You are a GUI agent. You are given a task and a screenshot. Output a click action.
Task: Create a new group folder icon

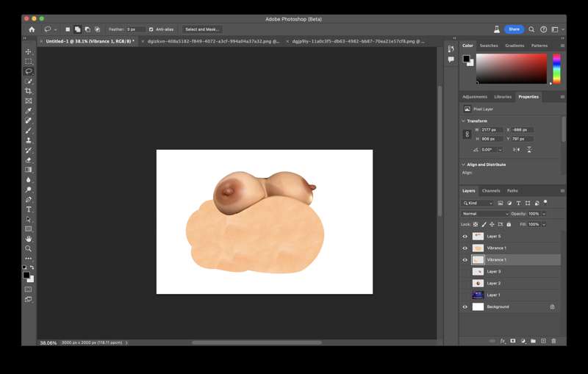(534, 341)
